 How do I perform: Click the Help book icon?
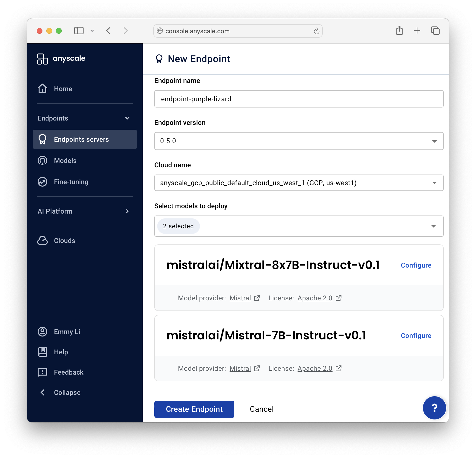pos(42,352)
